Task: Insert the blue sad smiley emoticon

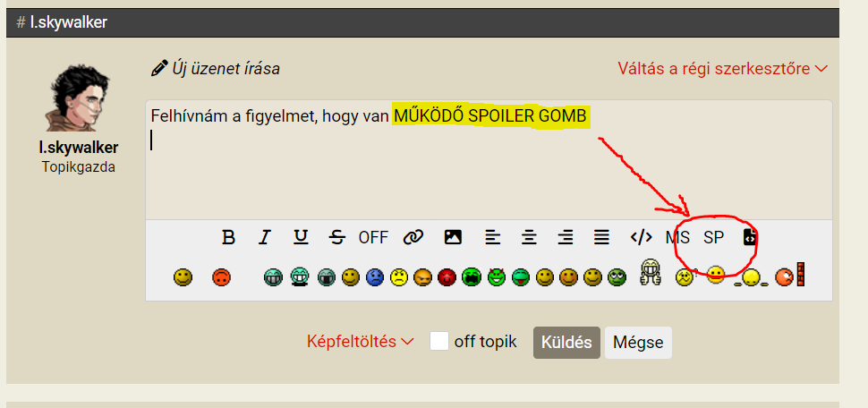Action: 375,276
